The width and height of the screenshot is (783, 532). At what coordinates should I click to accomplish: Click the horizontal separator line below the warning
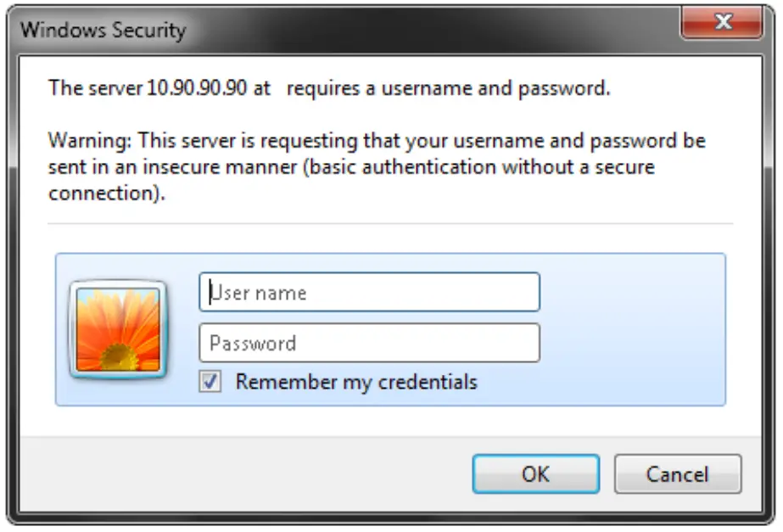pos(390,224)
